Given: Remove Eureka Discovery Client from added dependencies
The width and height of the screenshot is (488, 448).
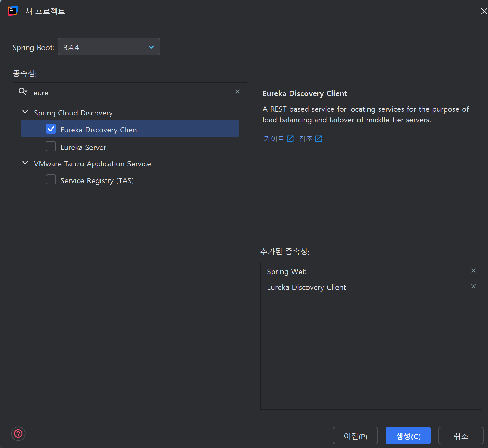Looking at the screenshot, I should [474, 286].
